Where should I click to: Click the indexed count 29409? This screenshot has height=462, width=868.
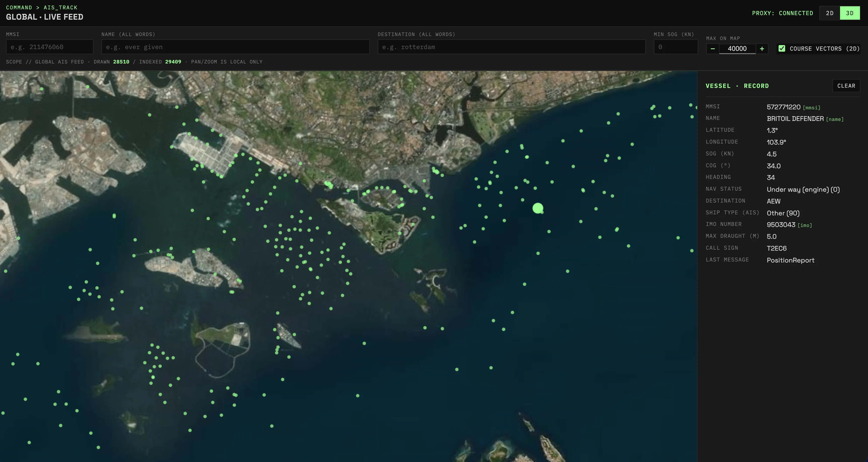coord(173,62)
